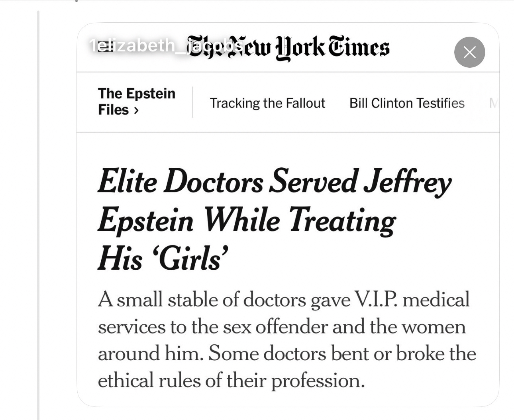Select the Tracking the Fallout tab

(x=267, y=103)
